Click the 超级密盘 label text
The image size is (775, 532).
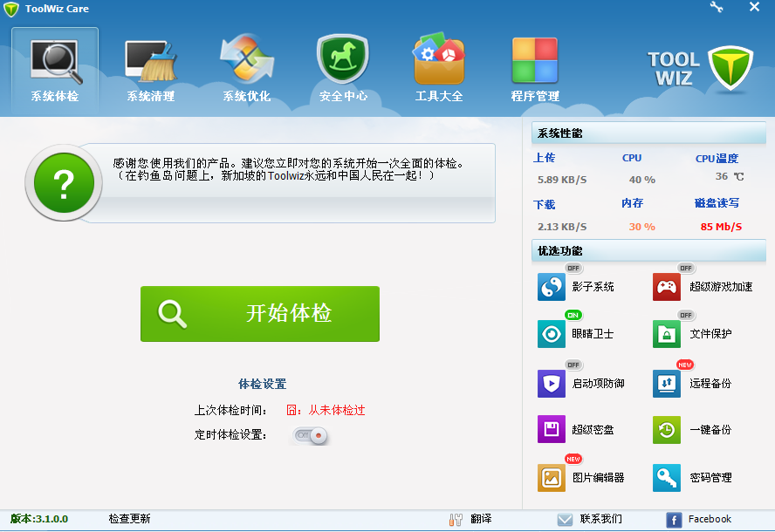(593, 429)
